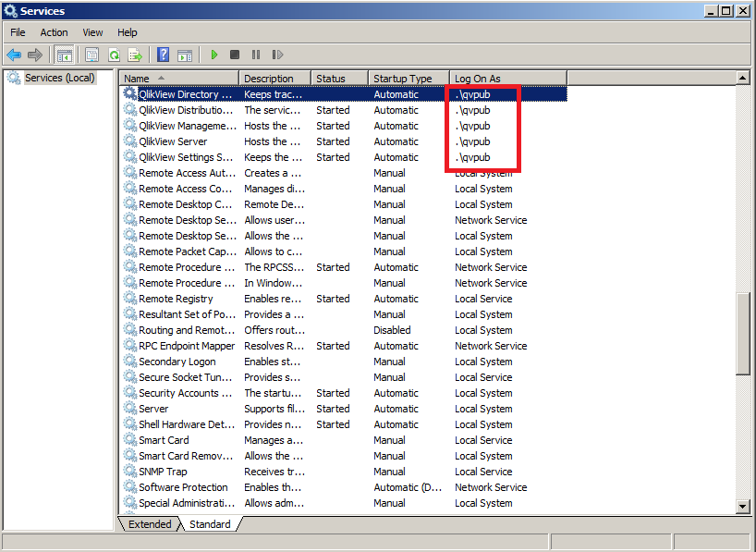The width and height of the screenshot is (756, 552).
Task: Sort by the Description column header
Action: [x=274, y=79]
